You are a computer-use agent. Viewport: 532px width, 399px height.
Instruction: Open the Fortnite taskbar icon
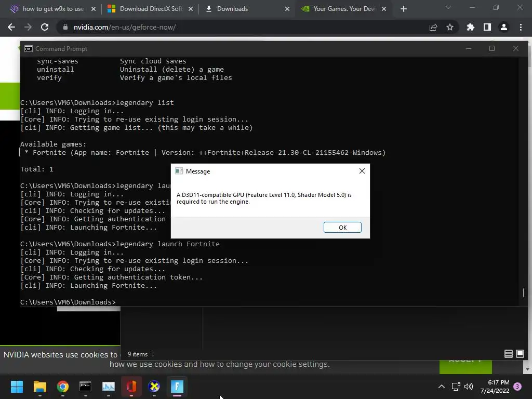(x=177, y=387)
